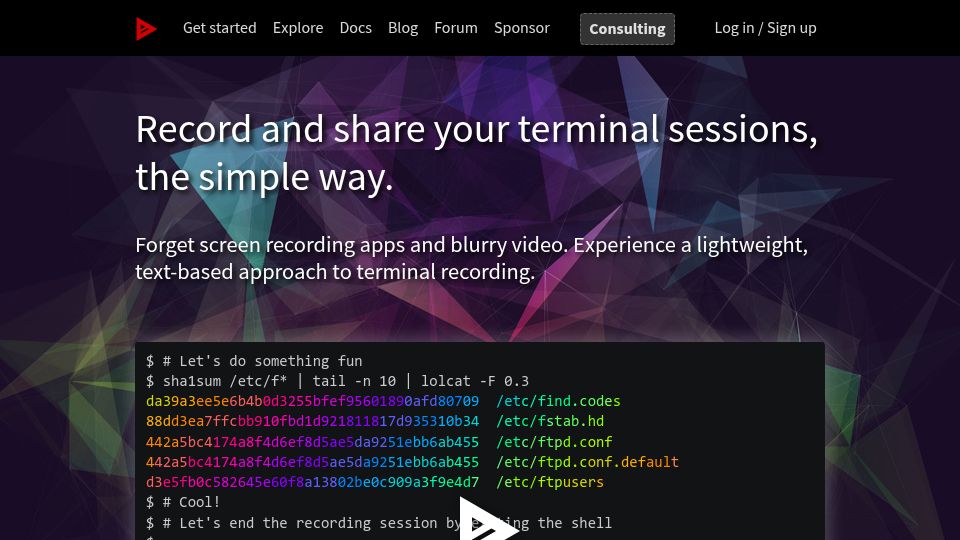Play the terminal recording demo
The image size is (960, 540).
point(487,520)
